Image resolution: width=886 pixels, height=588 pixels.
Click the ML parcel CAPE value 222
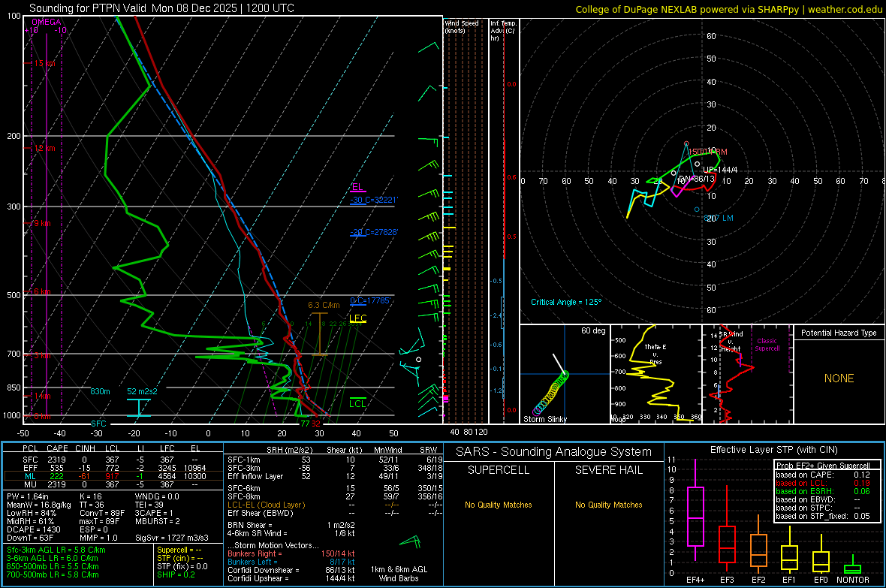coord(56,476)
